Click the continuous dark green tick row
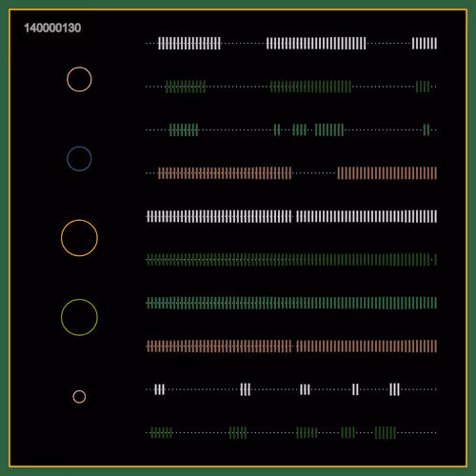 pos(291,260)
